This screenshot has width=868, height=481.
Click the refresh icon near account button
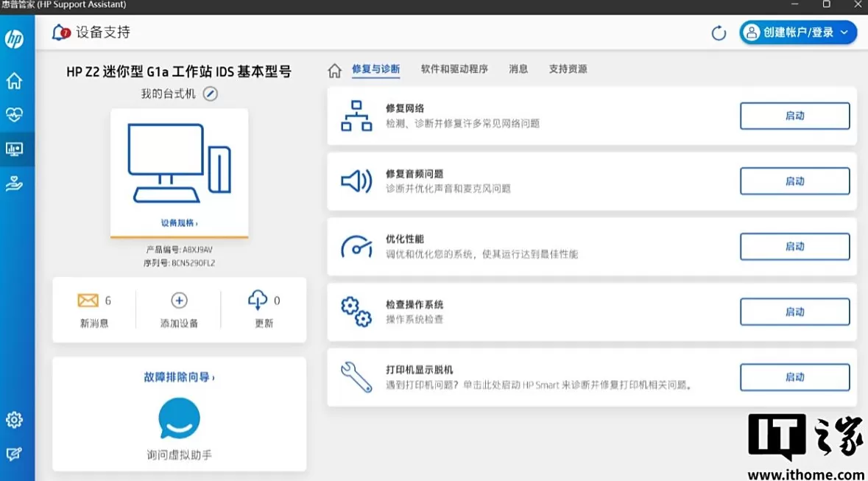(x=719, y=33)
